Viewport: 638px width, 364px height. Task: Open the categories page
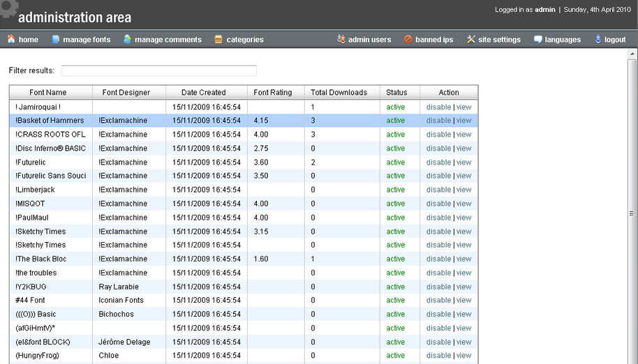tap(245, 40)
